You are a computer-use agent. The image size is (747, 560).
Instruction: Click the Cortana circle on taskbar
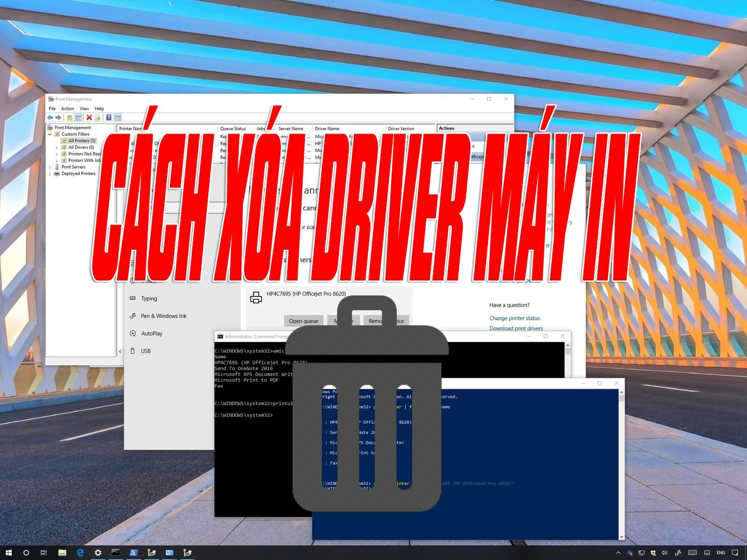point(26,553)
